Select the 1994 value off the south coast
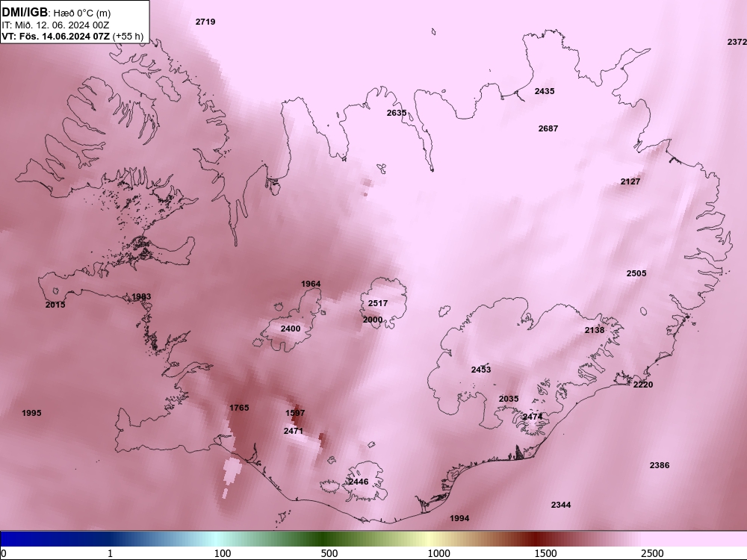This screenshot has height=560, width=747. click(x=459, y=518)
